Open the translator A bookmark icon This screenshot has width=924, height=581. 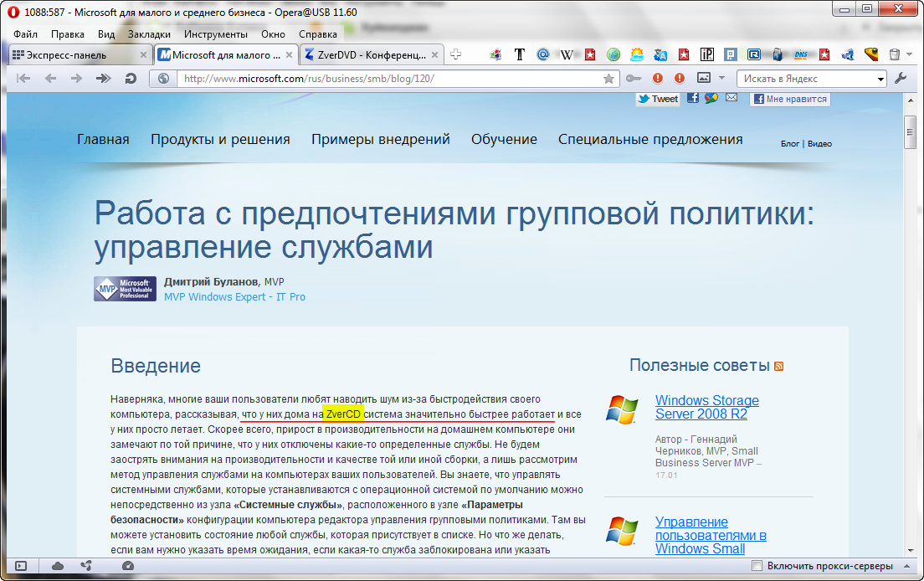(660, 54)
